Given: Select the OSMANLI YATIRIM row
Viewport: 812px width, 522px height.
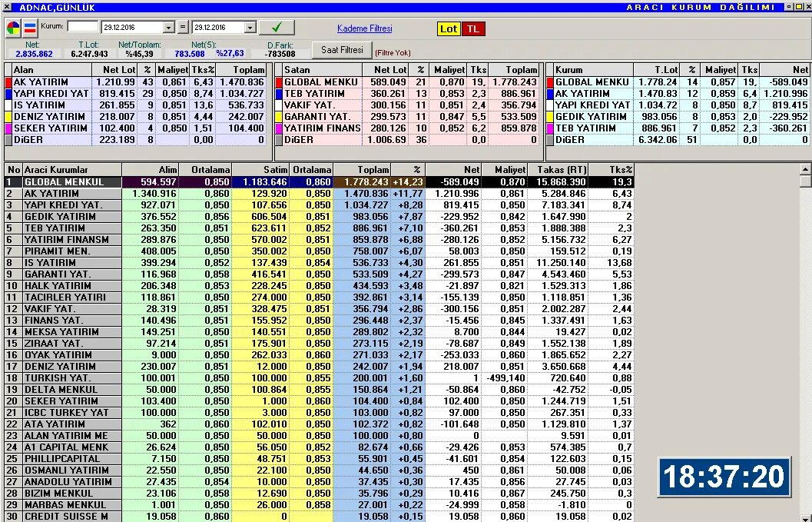Looking at the screenshot, I should (320, 470).
